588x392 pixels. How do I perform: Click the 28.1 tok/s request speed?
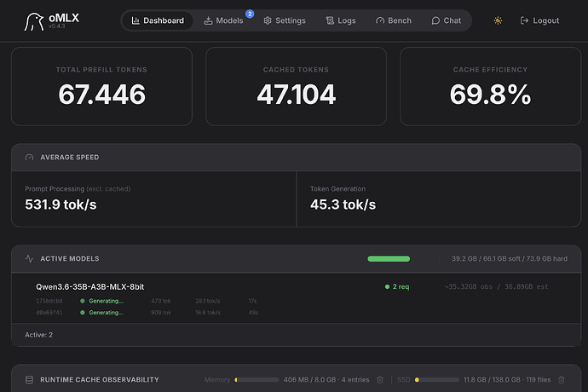pos(208,301)
